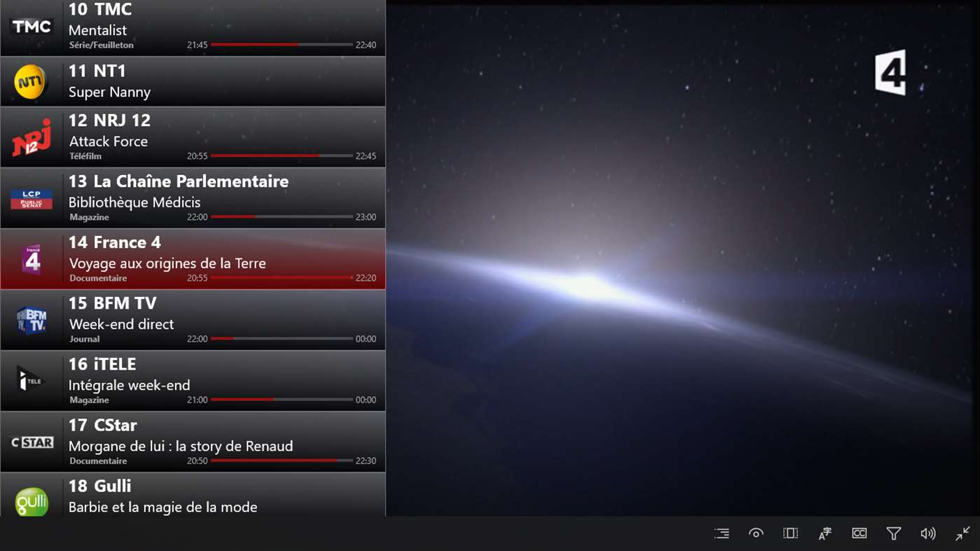This screenshot has width=980, height=551.
Task: Click the Magazine label on La Chaîne Parlementaire row
Action: pos(89,217)
